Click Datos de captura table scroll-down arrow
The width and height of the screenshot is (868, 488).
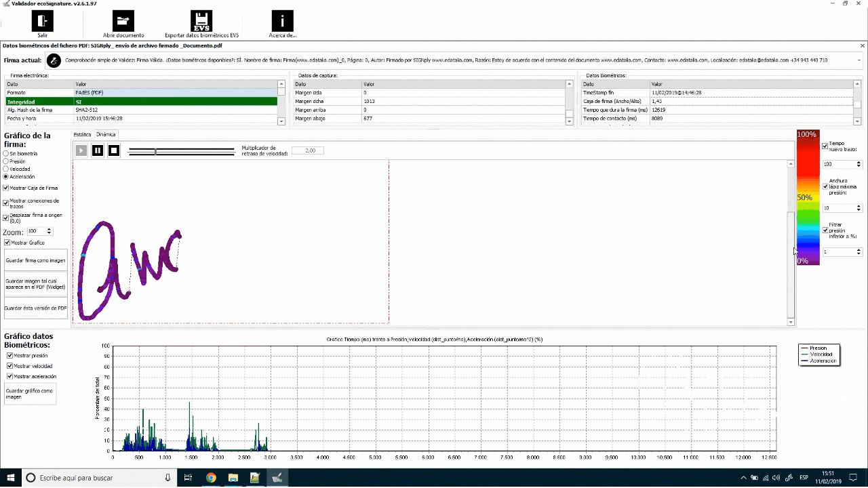[x=568, y=121]
